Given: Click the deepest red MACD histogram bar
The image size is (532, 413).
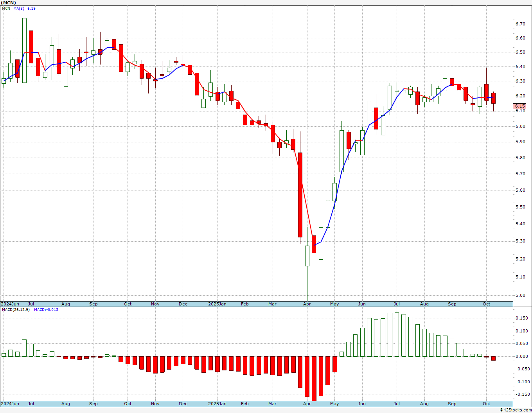Looking at the screenshot, I should (x=314, y=379).
